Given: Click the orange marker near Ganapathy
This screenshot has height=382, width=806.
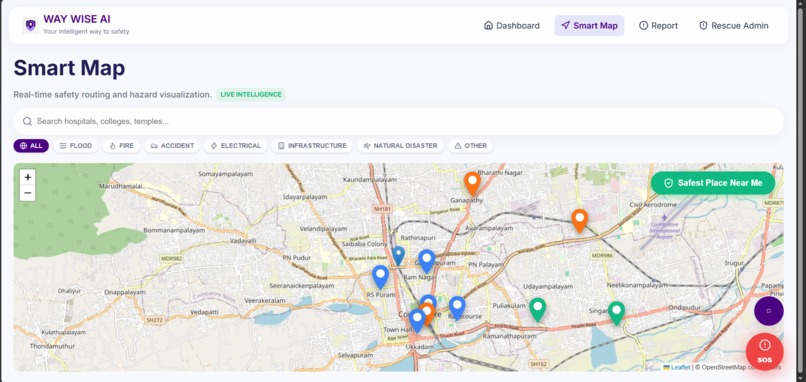Looking at the screenshot, I should 472,183.
